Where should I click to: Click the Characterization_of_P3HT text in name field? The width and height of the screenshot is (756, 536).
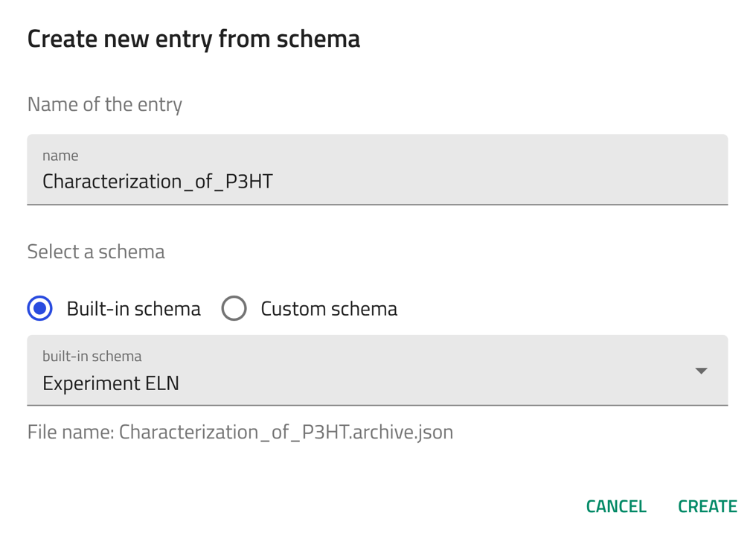coord(157,182)
